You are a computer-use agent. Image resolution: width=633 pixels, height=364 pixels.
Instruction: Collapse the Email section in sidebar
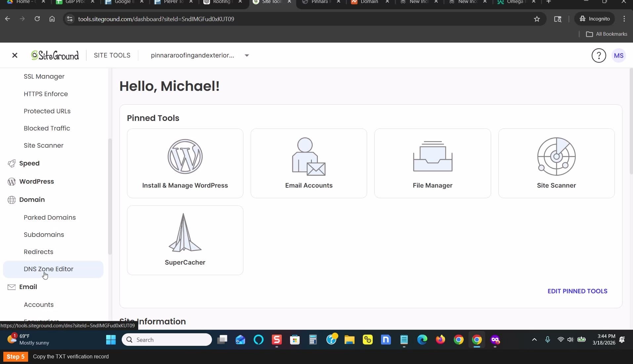coord(28,287)
